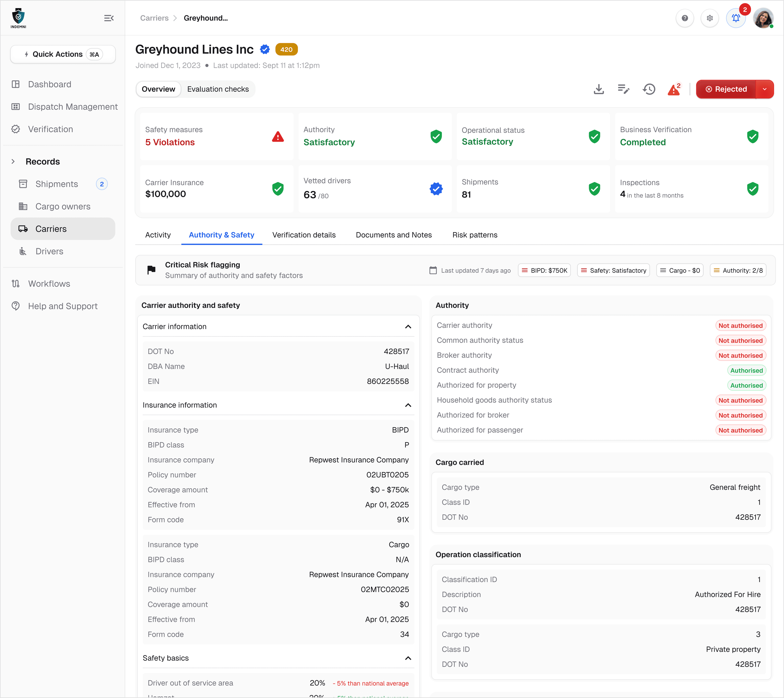Click the Authority Satisfactory shield icon
The width and height of the screenshot is (784, 698).
[436, 137]
